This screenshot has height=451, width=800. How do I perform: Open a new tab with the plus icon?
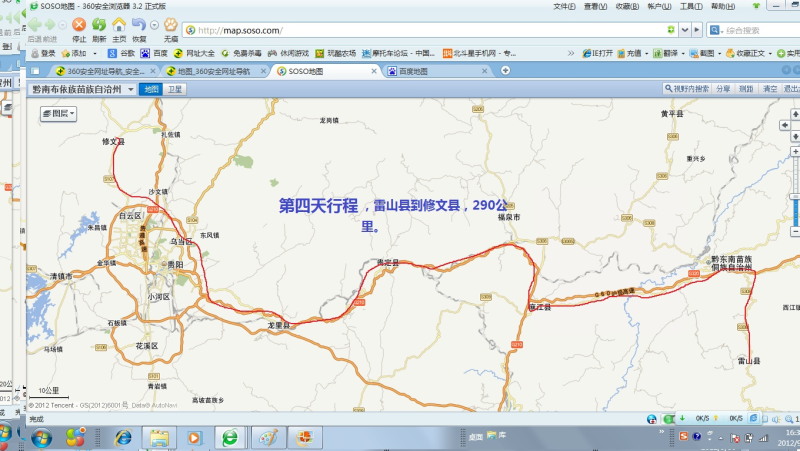click(x=505, y=70)
